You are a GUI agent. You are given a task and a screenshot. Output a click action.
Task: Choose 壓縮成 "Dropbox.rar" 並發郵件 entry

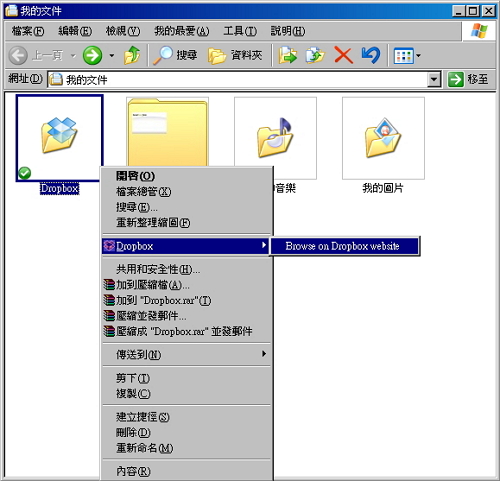(x=187, y=331)
